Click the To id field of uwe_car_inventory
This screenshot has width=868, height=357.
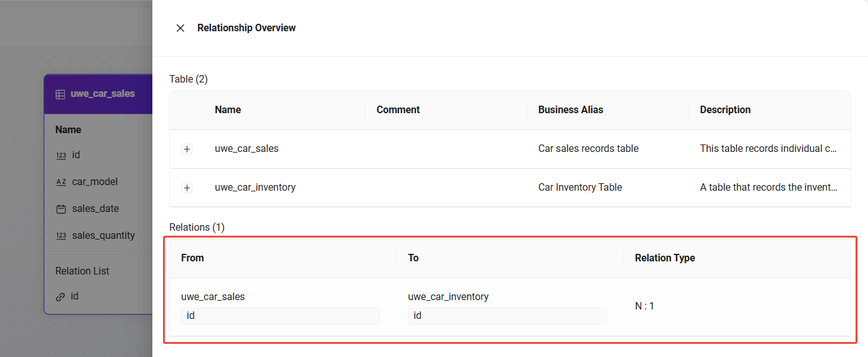506,316
